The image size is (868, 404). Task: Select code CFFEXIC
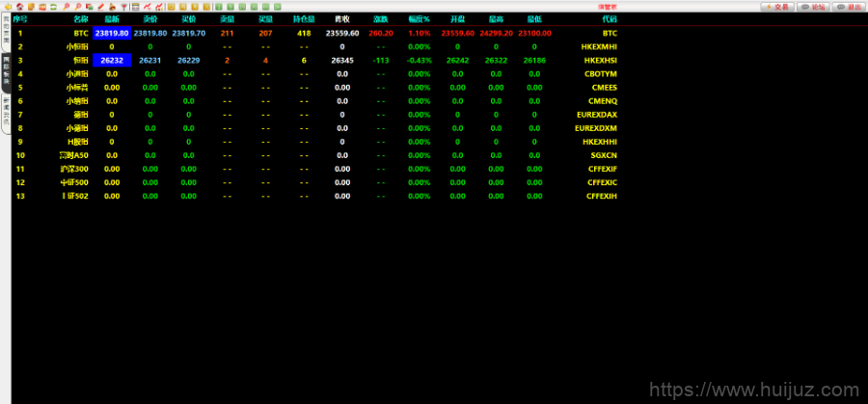click(602, 182)
